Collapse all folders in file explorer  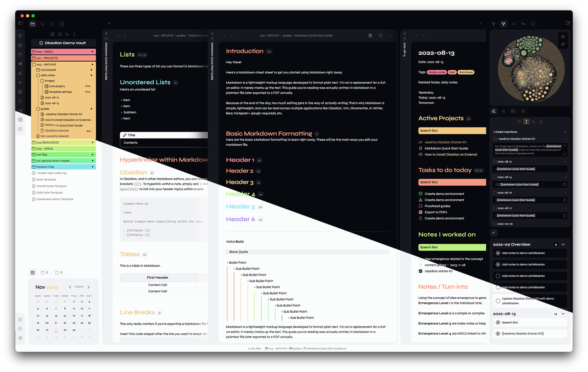click(x=74, y=34)
